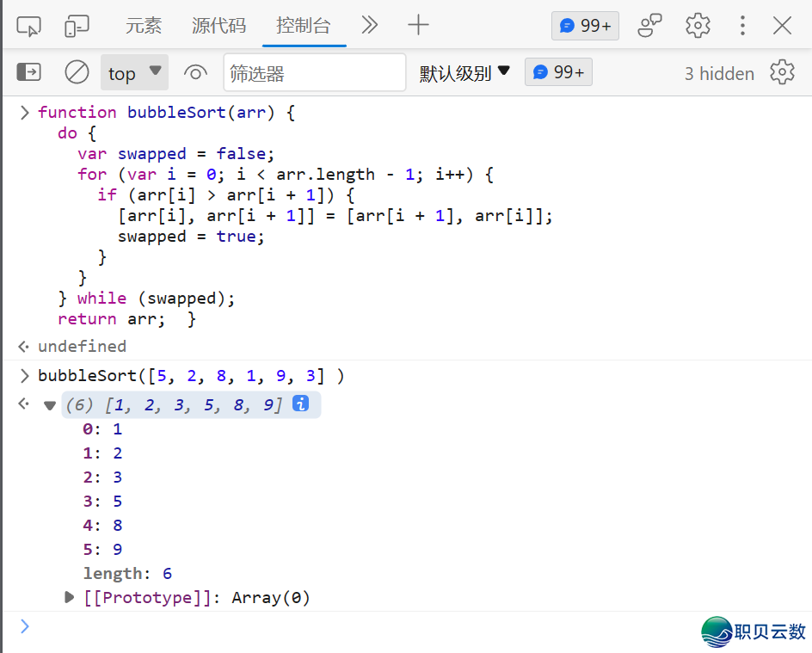Open the 默认级别 log level dropdown
The width and height of the screenshot is (812, 653).
464,73
